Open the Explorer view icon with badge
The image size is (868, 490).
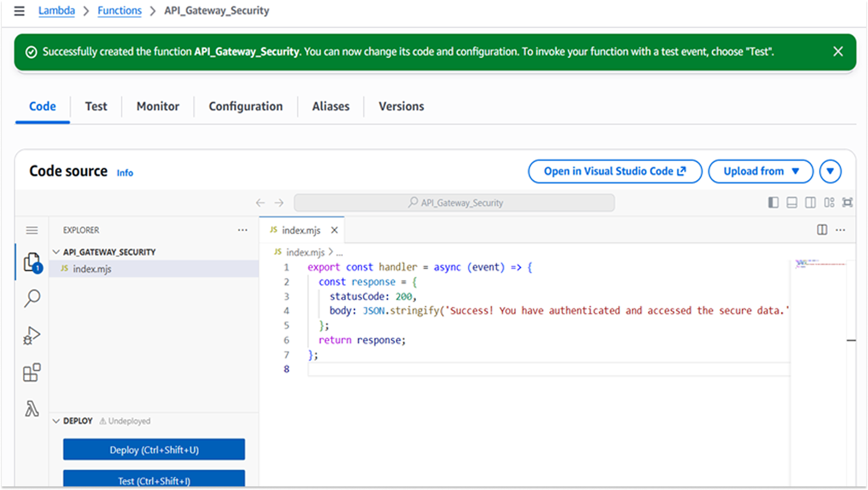32,262
